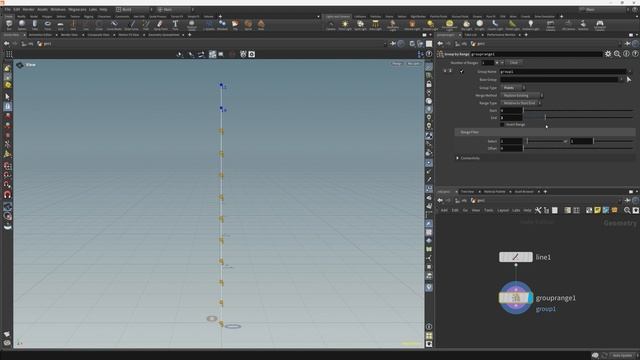Screen dimensions: 640x360
Task: Add a Point Light from shelf
Action: (x=345, y=25)
